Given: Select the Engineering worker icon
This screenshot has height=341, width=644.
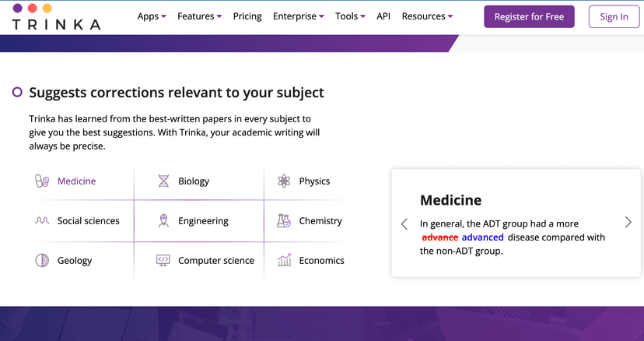Looking at the screenshot, I should [163, 221].
